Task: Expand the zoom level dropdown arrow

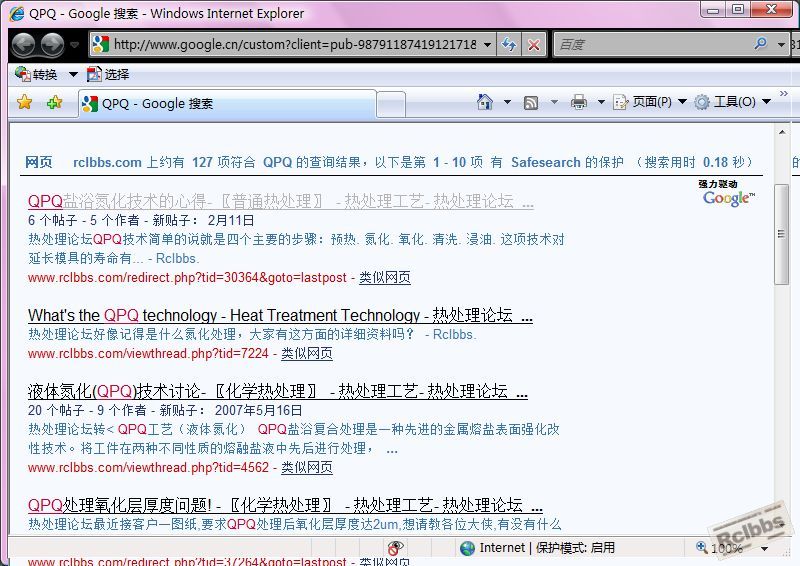Action: coord(764,549)
